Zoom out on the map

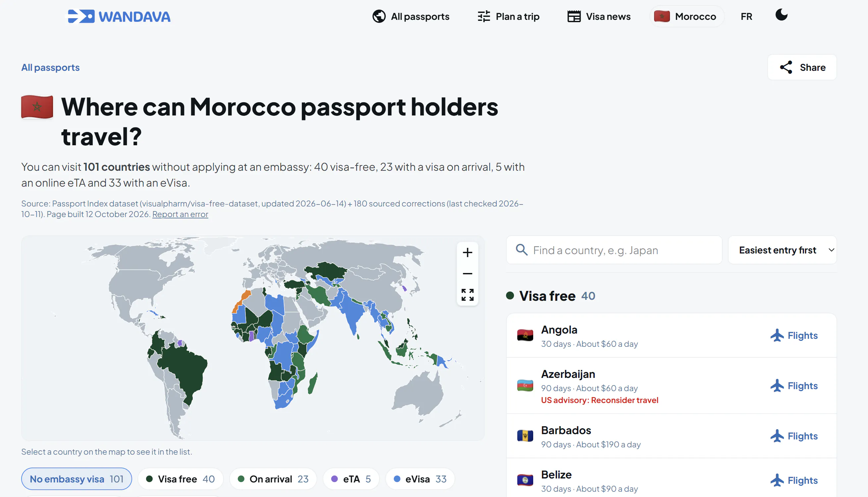point(467,274)
